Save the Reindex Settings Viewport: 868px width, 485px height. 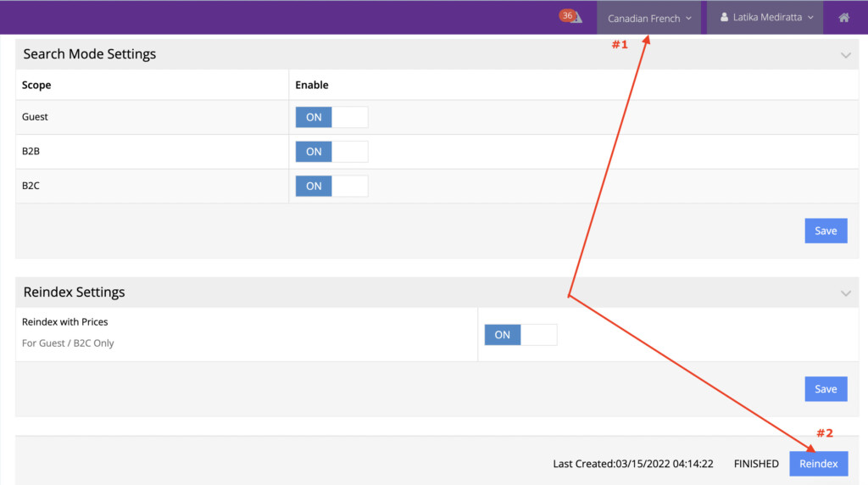(826, 389)
